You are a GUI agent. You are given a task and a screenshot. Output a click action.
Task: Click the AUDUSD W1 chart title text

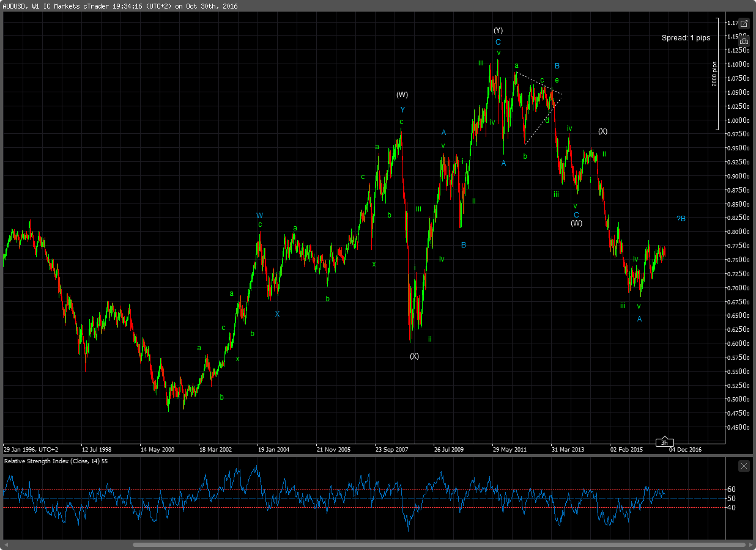120,5
